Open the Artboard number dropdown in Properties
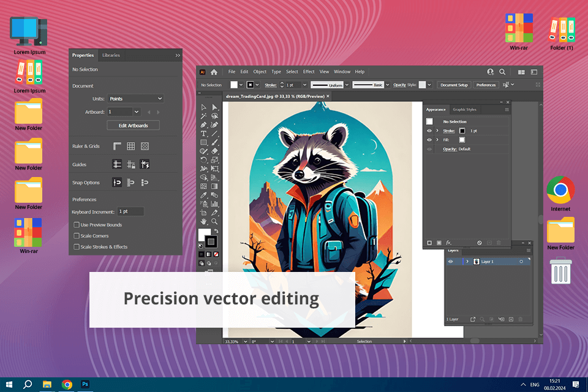 pyautogui.click(x=137, y=112)
